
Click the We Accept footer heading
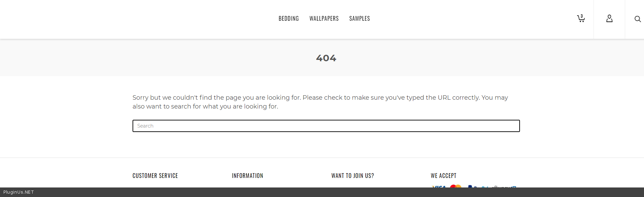point(443,176)
